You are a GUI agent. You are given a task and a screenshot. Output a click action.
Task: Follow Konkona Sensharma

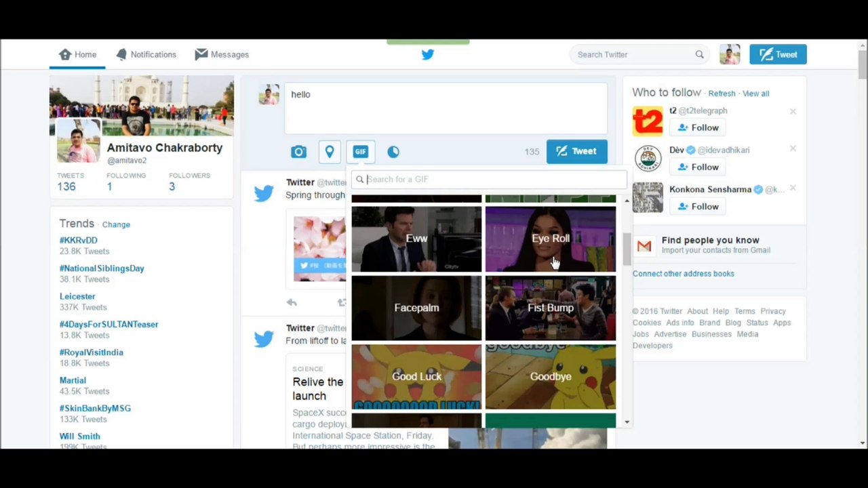[698, 206]
